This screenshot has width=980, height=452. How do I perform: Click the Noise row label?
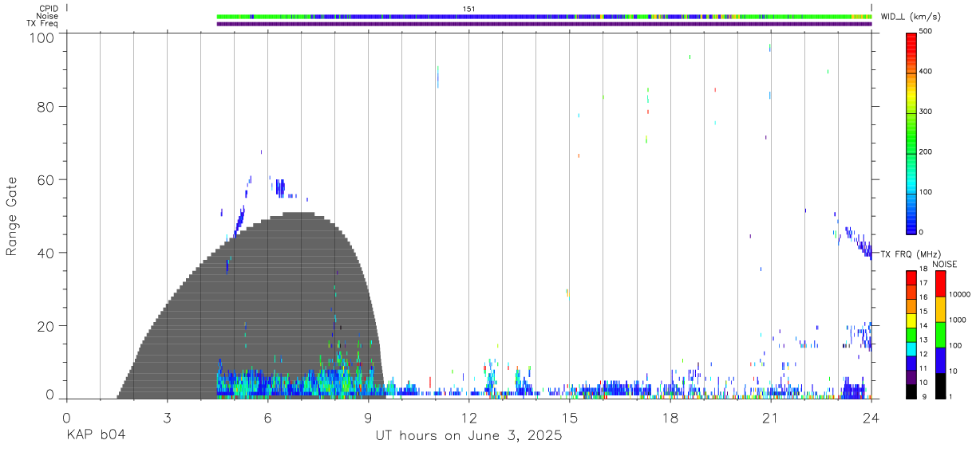pyautogui.click(x=48, y=16)
